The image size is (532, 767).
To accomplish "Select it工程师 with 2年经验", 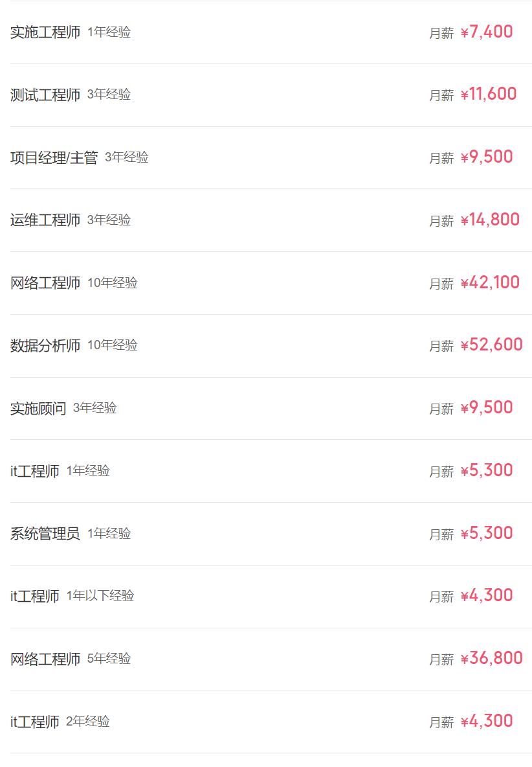I will coord(35,722).
